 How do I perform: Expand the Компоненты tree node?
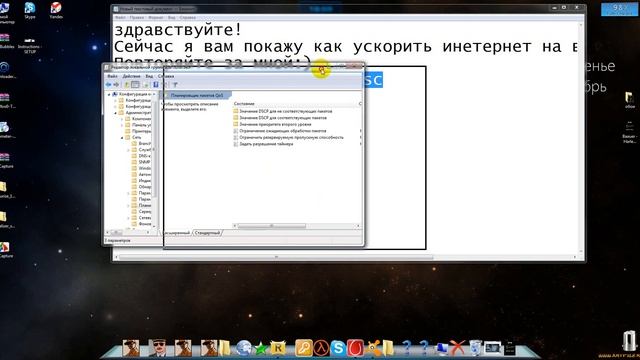click(122, 119)
